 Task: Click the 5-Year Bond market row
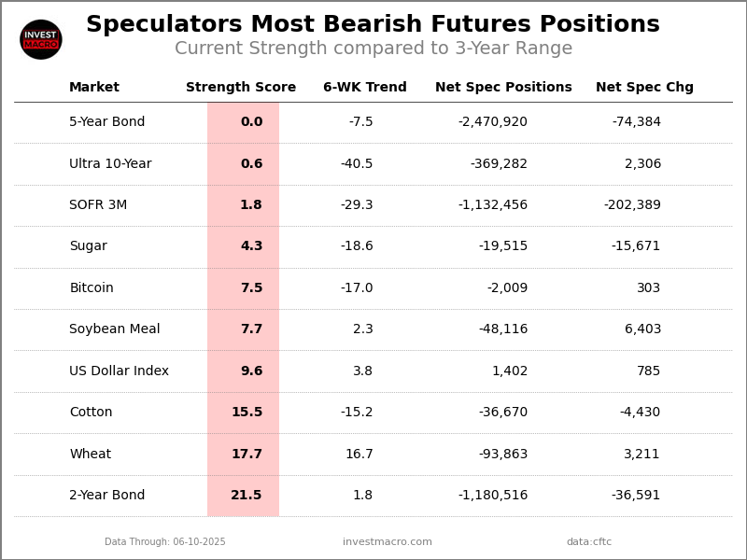(x=106, y=122)
